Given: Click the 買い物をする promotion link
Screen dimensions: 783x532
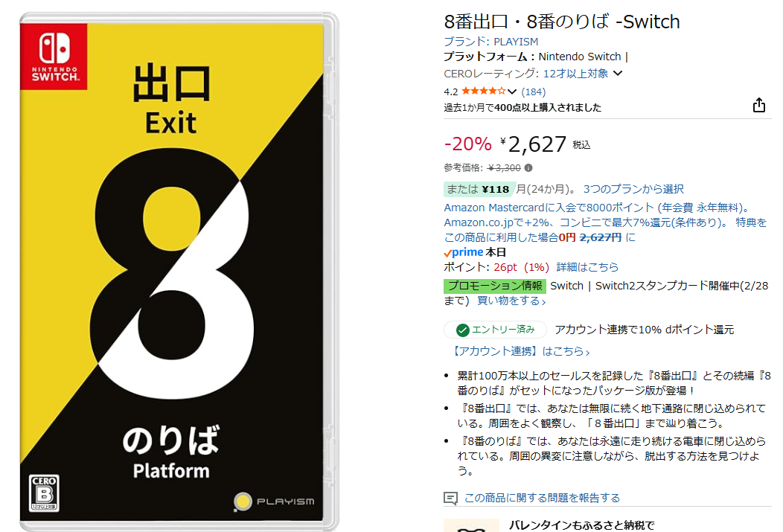Looking at the screenshot, I should click(511, 301).
